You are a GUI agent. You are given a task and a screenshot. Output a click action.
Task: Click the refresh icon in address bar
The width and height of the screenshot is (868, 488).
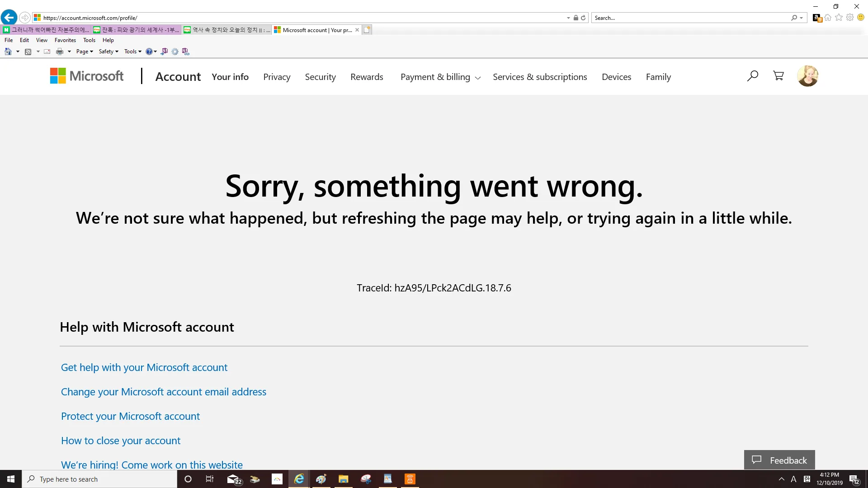(x=583, y=18)
